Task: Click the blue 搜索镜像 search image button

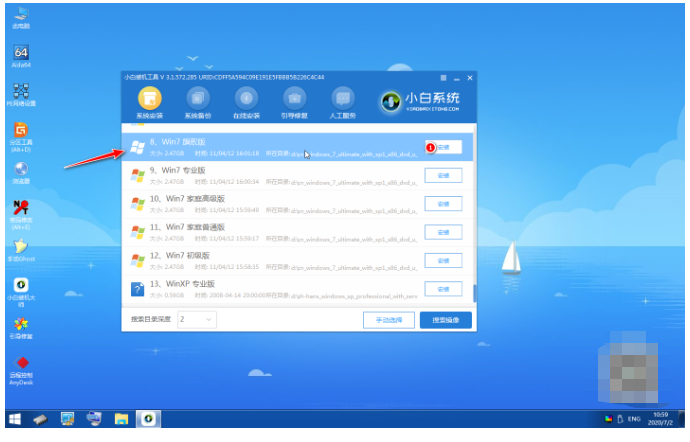Action: tap(446, 320)
